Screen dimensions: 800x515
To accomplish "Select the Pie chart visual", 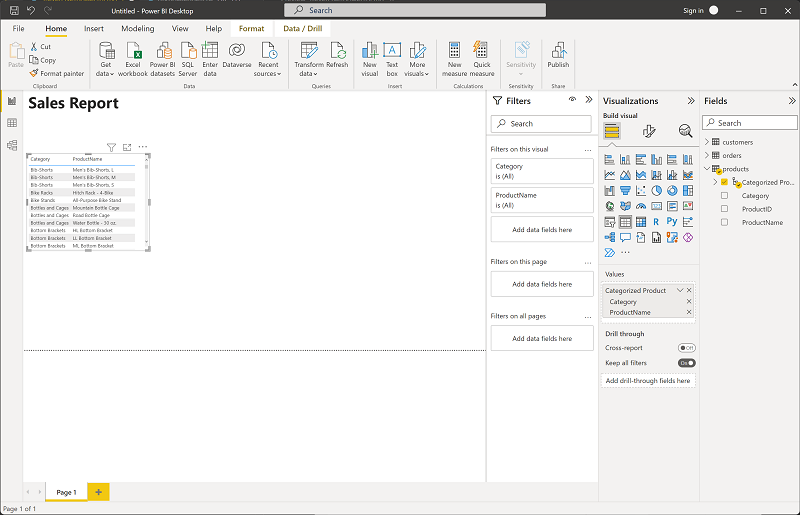I will 657,191.
